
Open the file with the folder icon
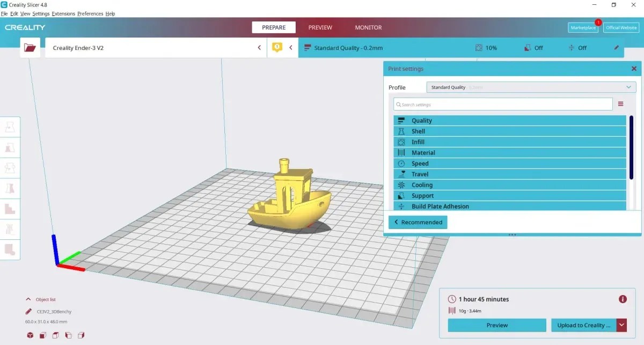[30, 47]
